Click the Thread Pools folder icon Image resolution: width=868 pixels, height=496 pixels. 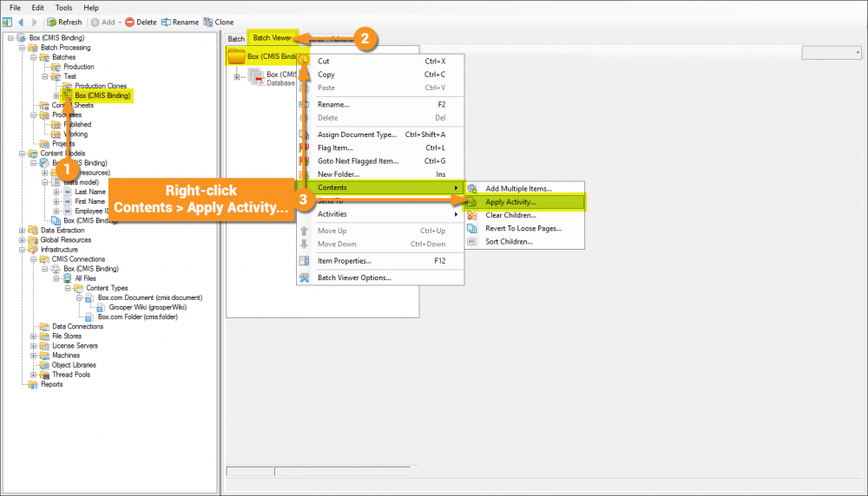click(x=44, y=375)
